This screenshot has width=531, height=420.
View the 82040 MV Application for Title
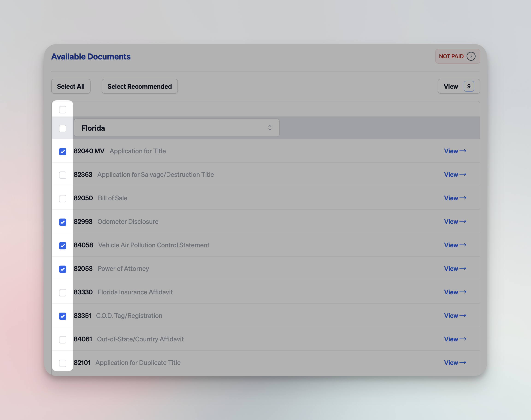[x=455, y=151]
